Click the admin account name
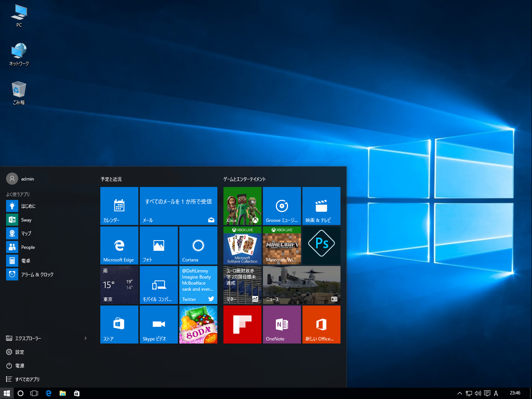532x399 pixels. click(x=27, y=179)
